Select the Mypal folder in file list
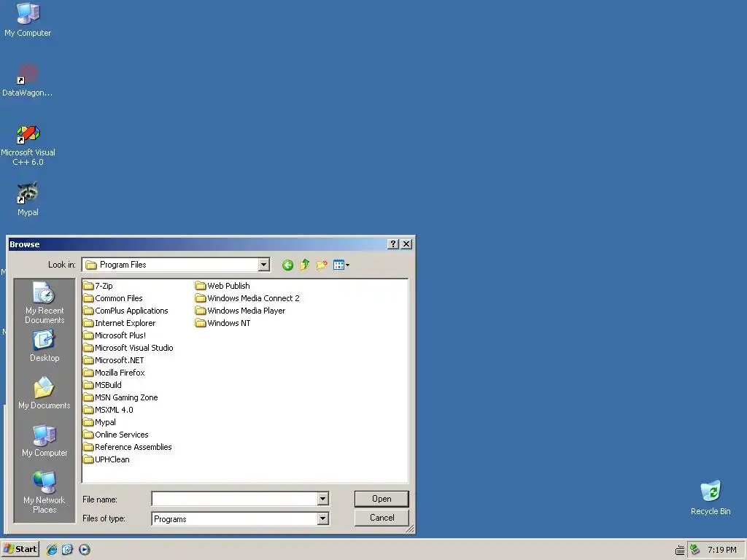 click(99, 422)
